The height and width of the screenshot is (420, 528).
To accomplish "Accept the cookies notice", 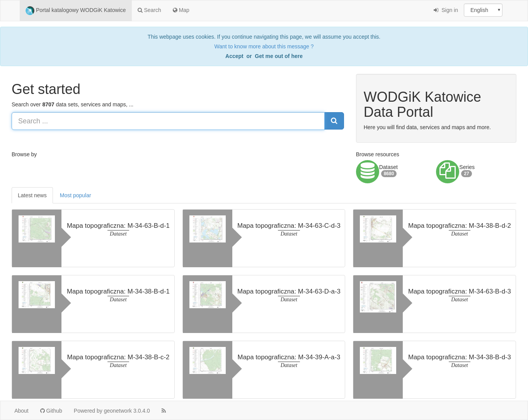I will point(234,56).
